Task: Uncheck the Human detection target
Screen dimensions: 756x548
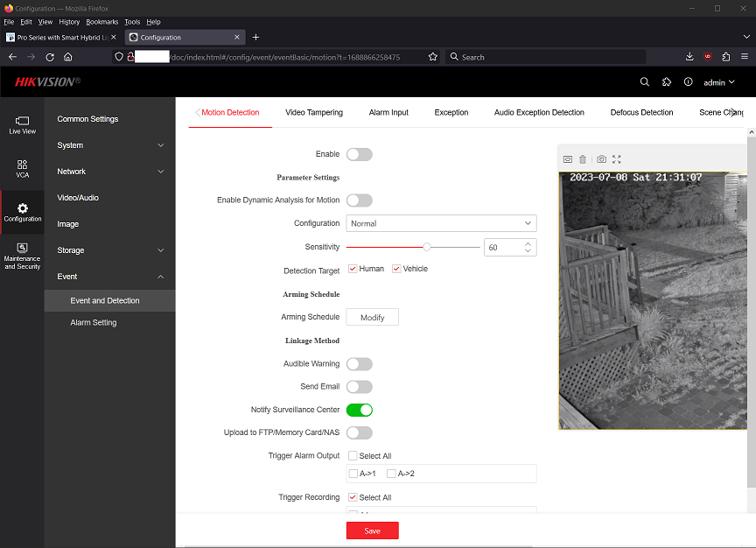Action: click(353, 269)
